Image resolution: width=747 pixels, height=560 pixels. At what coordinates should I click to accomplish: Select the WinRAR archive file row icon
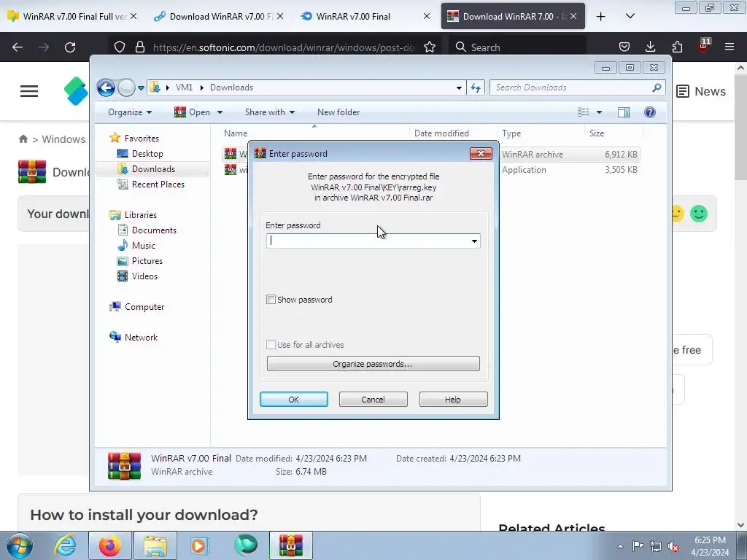pyautogui.click(x=231, y=154)
